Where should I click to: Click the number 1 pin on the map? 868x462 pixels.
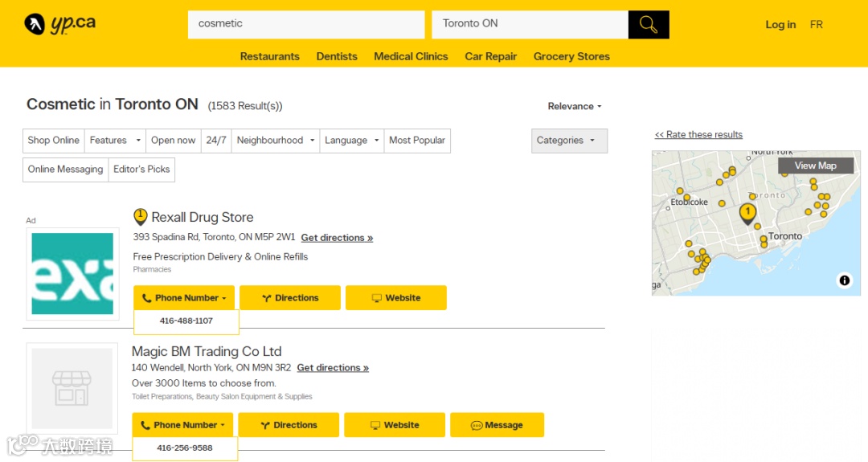[748, 214]
